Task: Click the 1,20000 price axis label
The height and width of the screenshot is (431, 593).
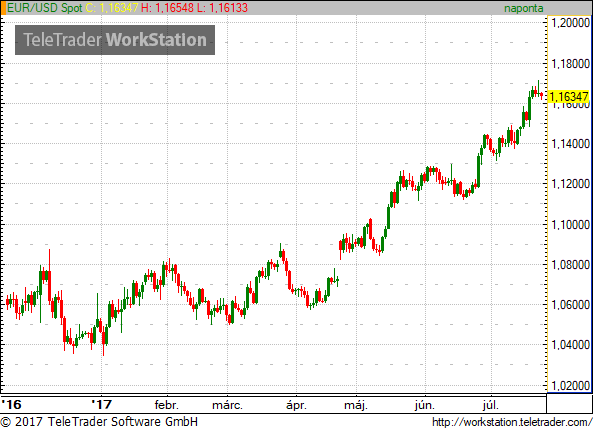Action: pos(570,23)
